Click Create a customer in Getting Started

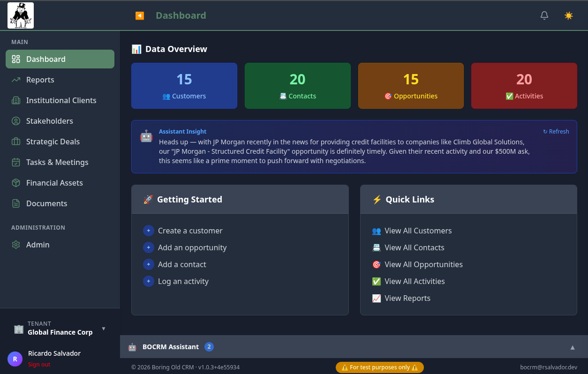point(190,231)
